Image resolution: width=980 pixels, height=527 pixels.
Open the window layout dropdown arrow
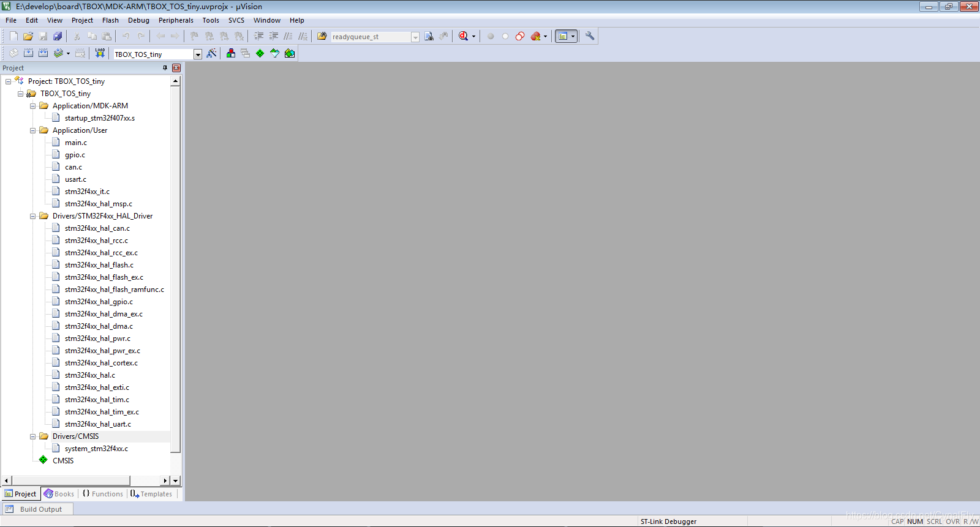pyautogui.click(x=573, y=36)
